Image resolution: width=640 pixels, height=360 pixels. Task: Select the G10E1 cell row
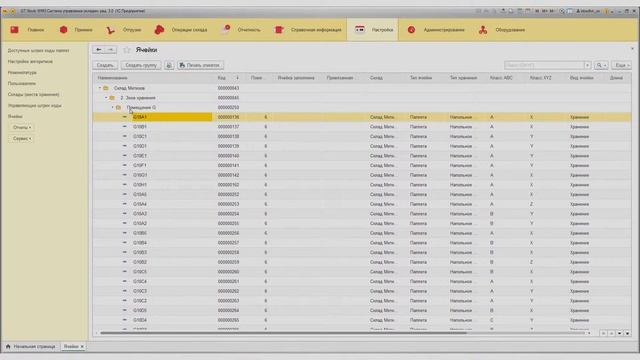[362, 156]
